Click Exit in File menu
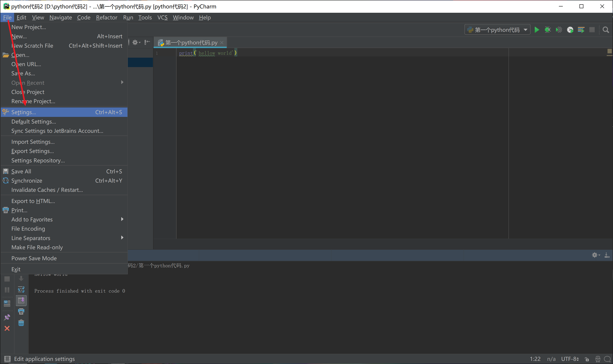This screenshot has width=613, height=364. point(64,269)
